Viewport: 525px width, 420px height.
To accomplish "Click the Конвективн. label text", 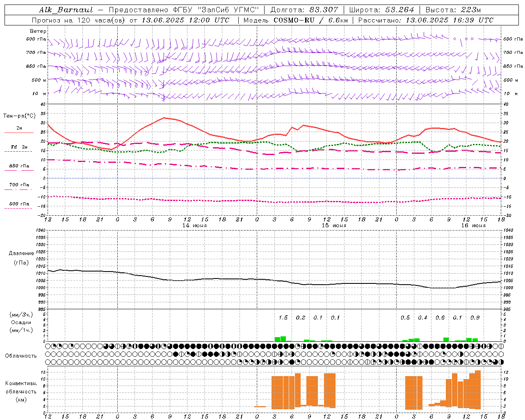I will click(21, 383).
